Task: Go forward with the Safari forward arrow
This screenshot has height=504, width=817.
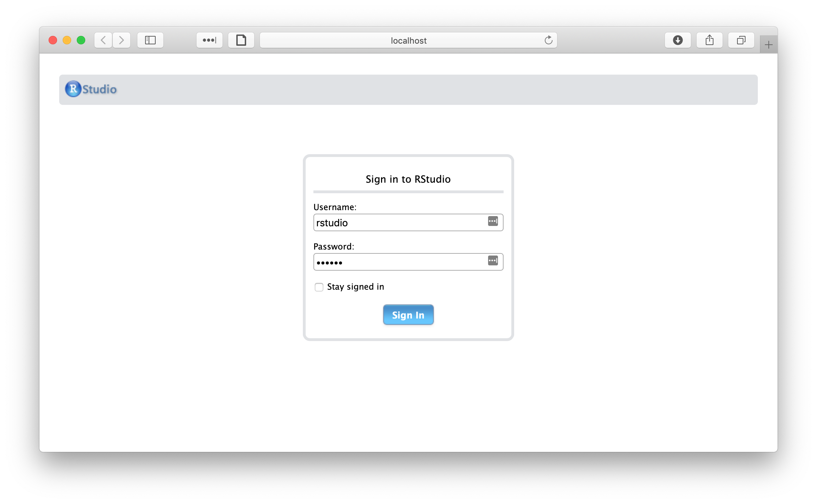Action: [121, 40]
